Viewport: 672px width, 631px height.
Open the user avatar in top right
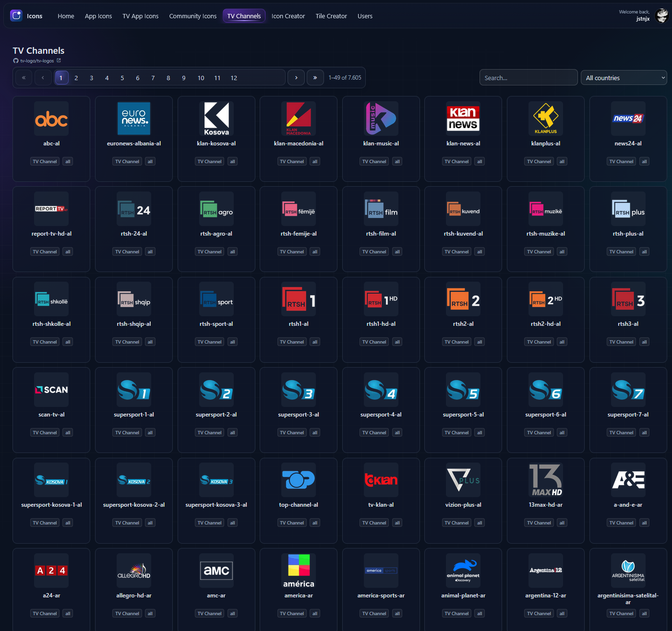pyautogui.click(x=662, y=15)
